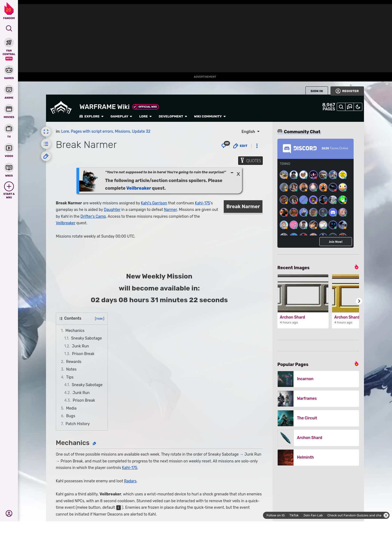Open the Movies sidebar icon

9,109
